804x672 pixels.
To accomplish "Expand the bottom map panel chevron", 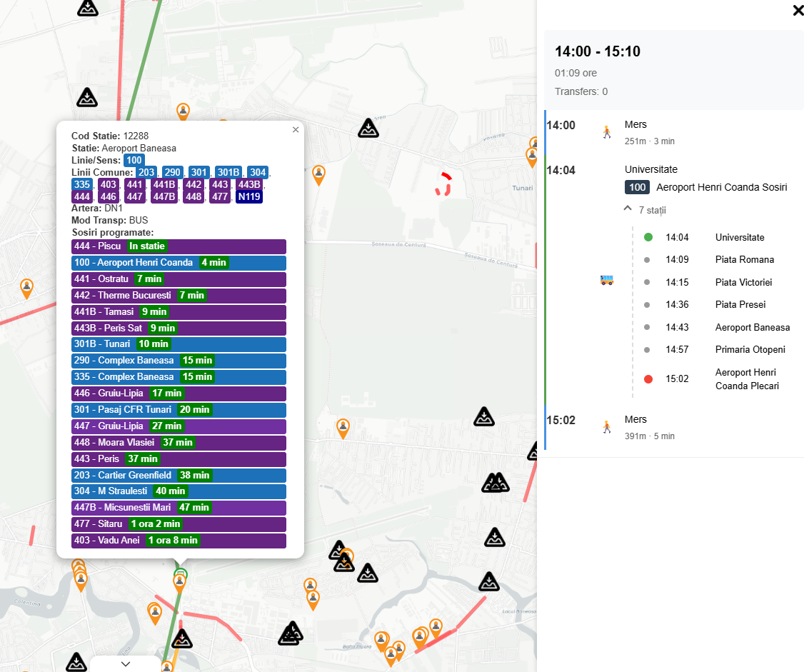I will [126, 664].
